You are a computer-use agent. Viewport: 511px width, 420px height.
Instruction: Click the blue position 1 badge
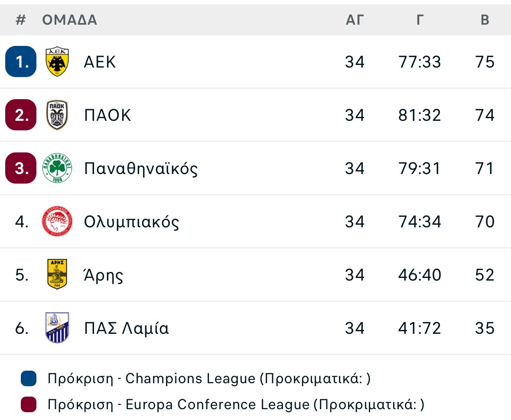click(21, 62)
